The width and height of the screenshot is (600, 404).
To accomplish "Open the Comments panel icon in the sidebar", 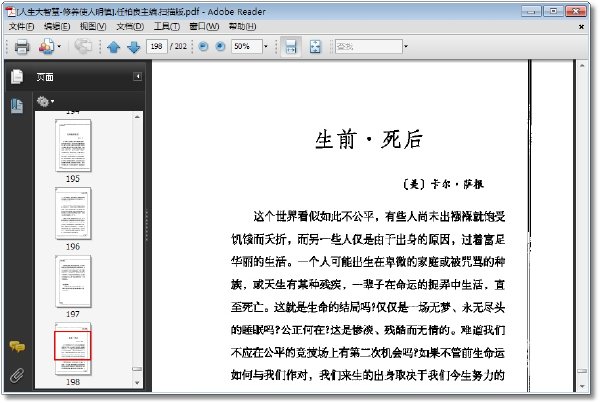I will (17, 346).
